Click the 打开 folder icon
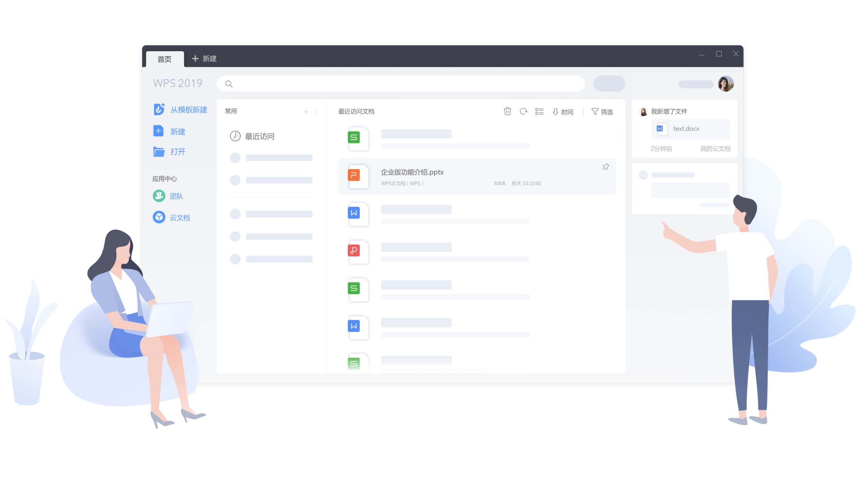 (x=159, y=152)
